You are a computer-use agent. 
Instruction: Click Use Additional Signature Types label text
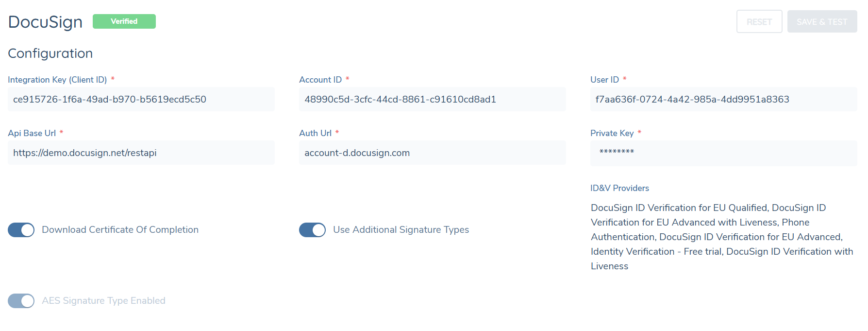tap(401, 230)
